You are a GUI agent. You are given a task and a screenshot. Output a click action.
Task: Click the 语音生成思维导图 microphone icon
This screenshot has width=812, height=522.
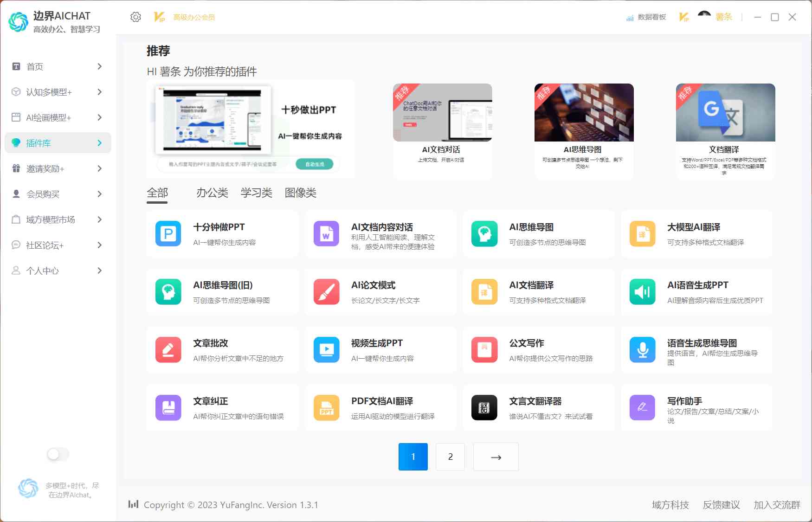[643, 349]
